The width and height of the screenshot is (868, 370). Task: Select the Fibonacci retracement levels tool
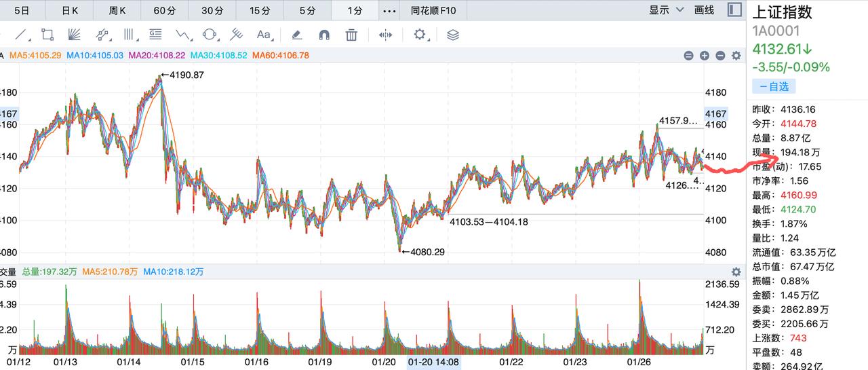155,34
